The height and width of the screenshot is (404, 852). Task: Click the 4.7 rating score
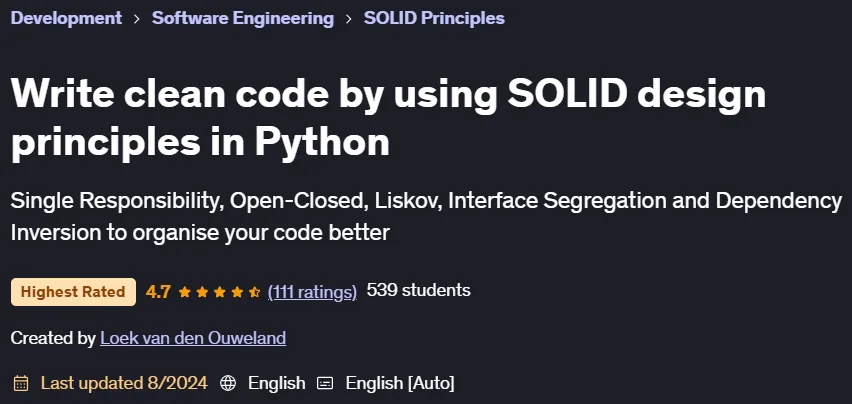(x=158, y=292)
